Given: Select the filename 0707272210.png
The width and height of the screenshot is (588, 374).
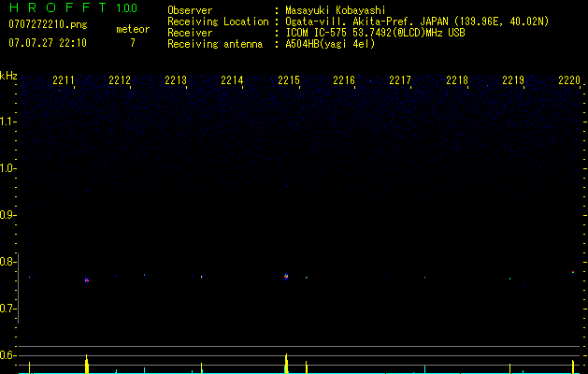Looking at the screenshot, I should click(48, 24).
